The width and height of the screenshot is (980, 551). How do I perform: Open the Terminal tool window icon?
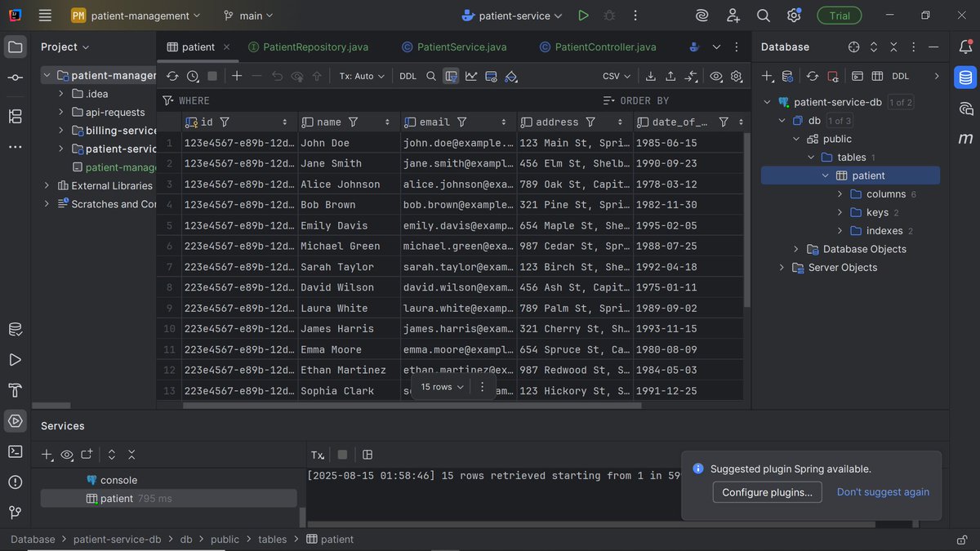[x=15, y=451]
